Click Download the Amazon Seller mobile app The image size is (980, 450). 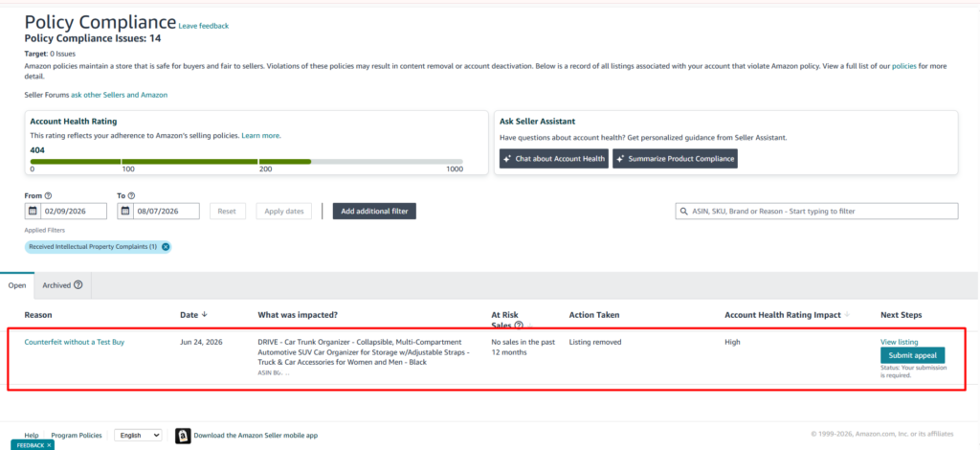click(x=256, y=435)
